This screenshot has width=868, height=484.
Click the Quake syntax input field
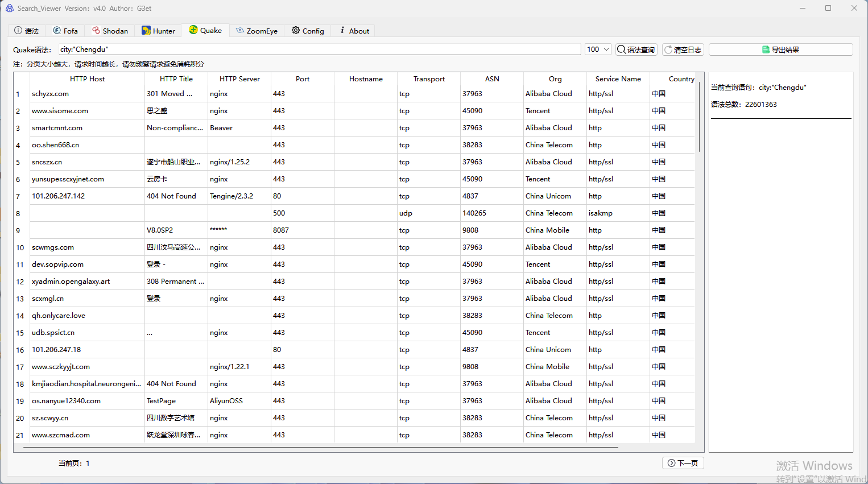pos(320,49)
